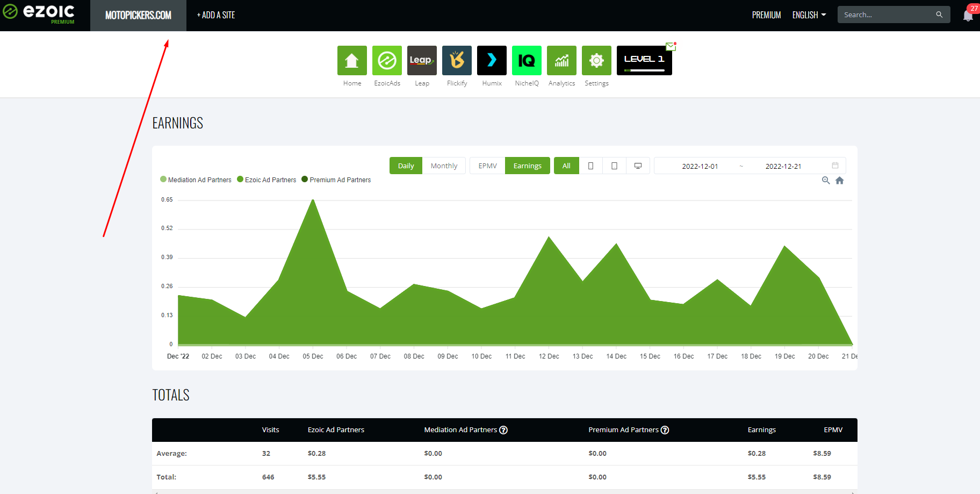This screenshot has height=494, width=980.
Task: Toggle Mediation Ad Partners legend series
Action: pos(196,180)
